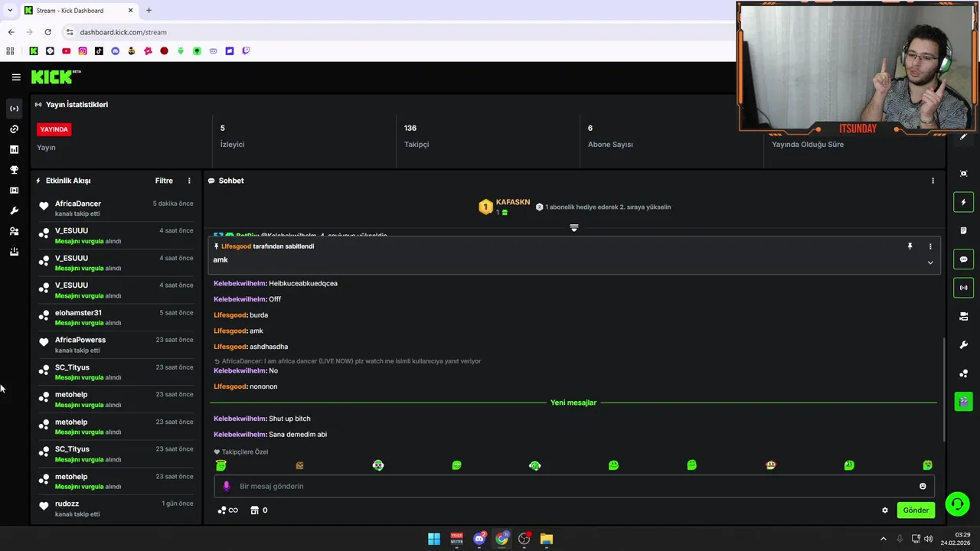Open File Explorer from taskbar

pos(546,539)
